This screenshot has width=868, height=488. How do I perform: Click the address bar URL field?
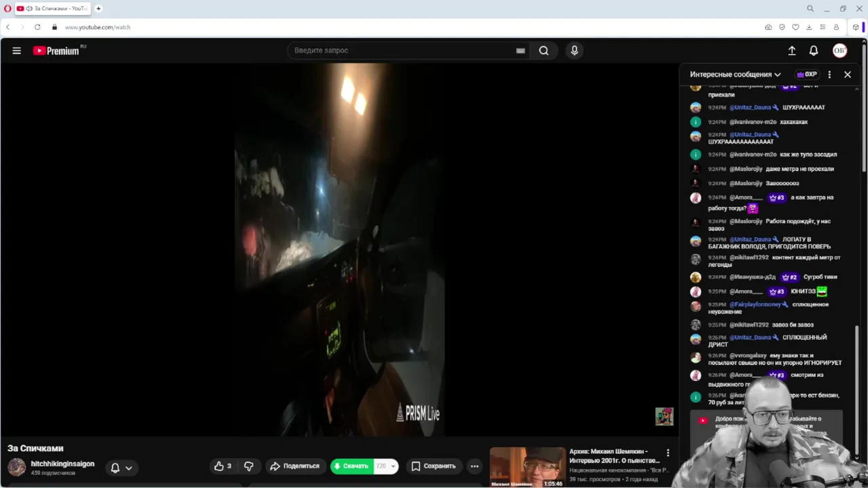pos(407,27)
